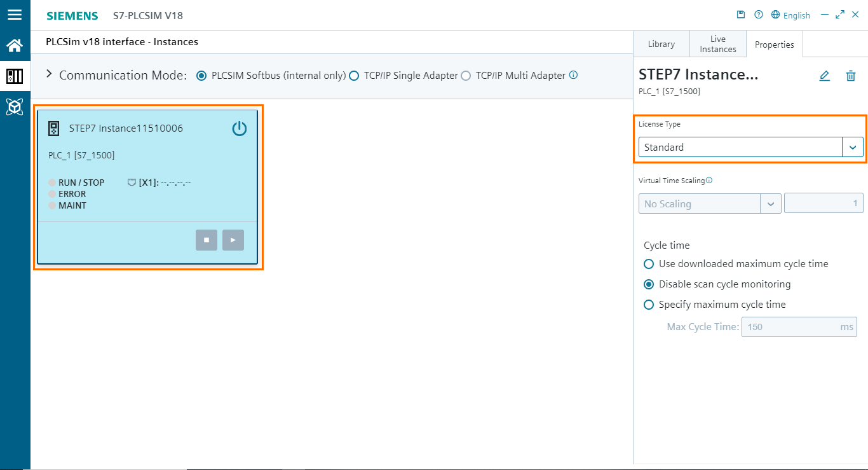868x470 pixels.
Task: Switch to the Library tab
Action: 661,43
